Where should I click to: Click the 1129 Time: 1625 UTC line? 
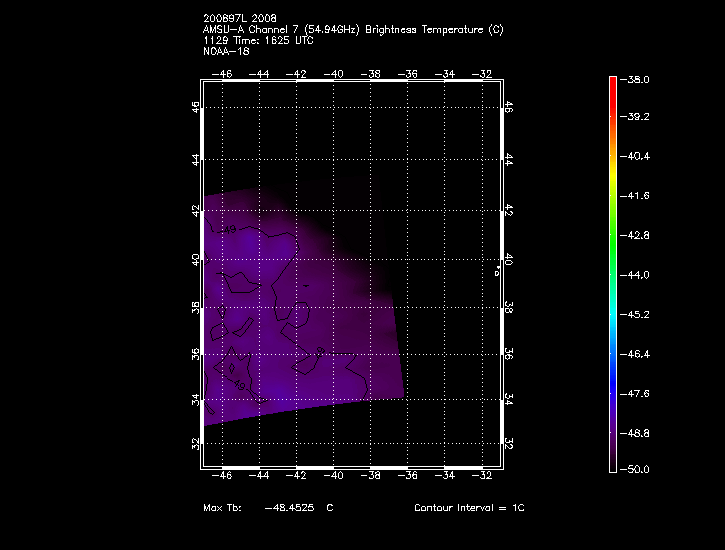tap(256, 39)
